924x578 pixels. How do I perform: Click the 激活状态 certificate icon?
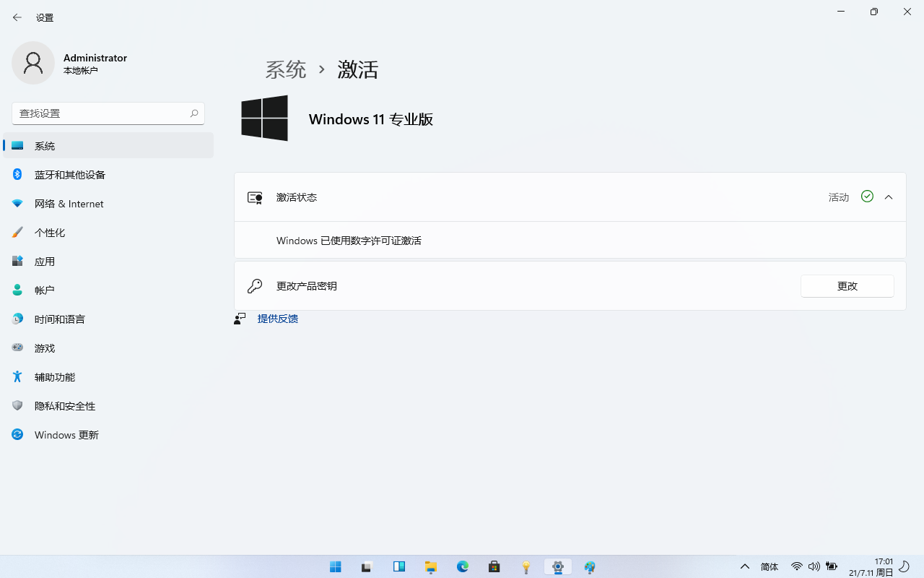[255, 197]
